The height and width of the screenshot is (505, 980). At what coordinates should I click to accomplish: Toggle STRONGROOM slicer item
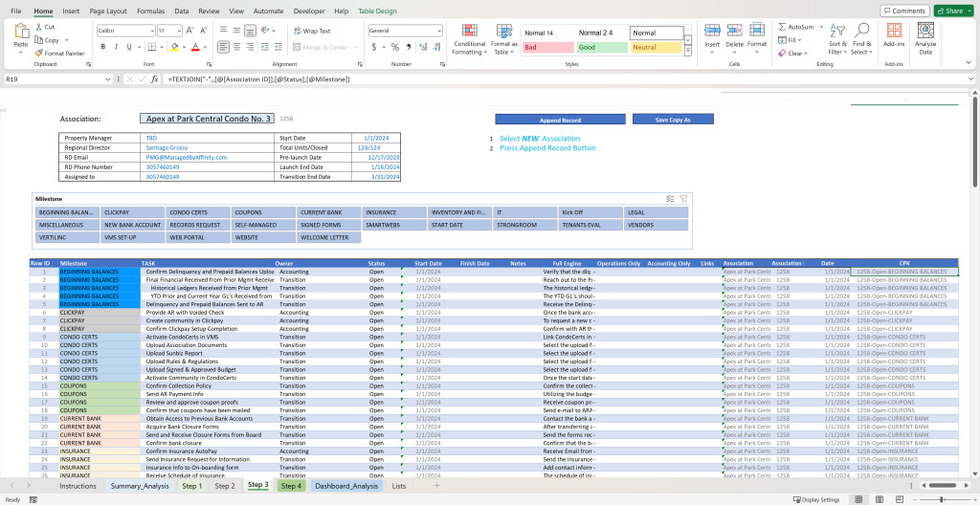(x=525, y=225)
